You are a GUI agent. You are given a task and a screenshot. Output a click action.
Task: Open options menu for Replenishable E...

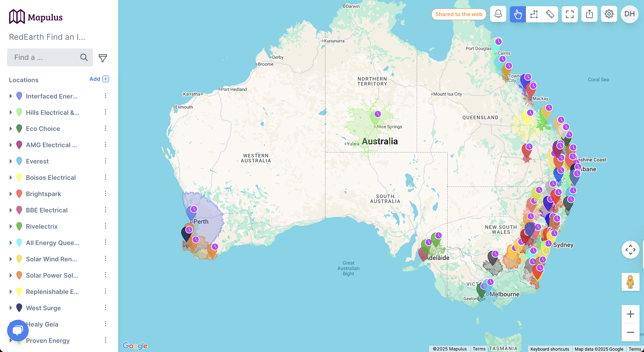pos(106,291)
